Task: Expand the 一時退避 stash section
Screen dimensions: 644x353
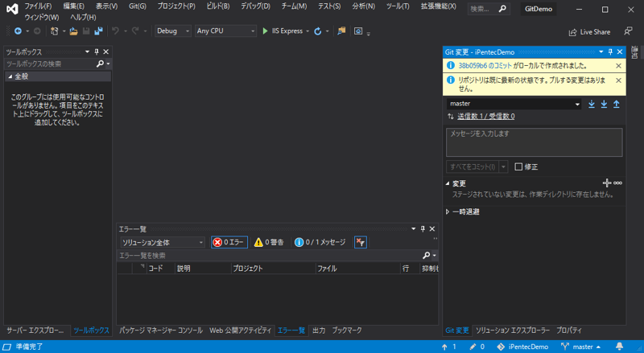Action: tap(448, 211)
